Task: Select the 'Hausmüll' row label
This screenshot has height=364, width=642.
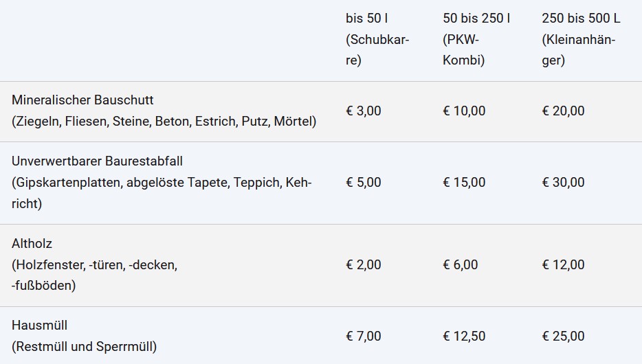Action: (39, 326)
